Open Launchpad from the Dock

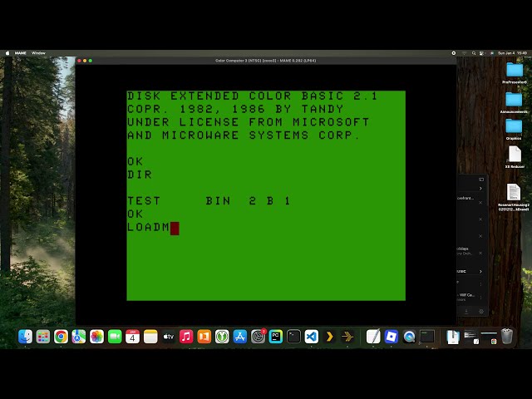43,337
